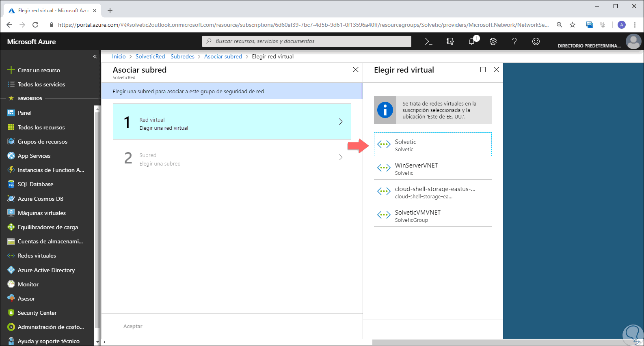Screen dimensions: 644x346
Task: Collapse the left sidebar menu
Action: click(95, 56)
